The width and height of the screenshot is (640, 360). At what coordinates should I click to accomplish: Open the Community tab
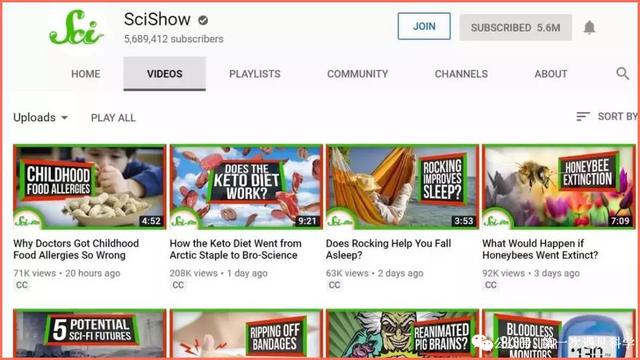(x=357, y=74)
